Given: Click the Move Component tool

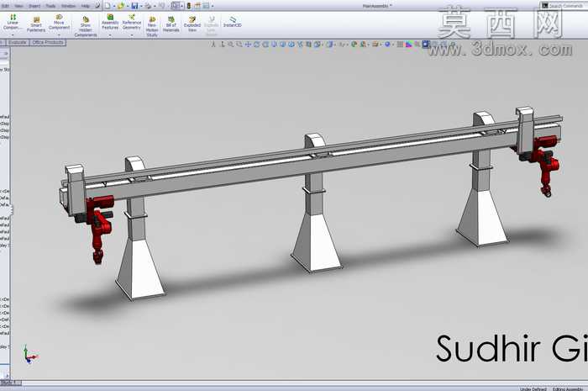Looking at the screenshot, I should click(x=59, y=22).
